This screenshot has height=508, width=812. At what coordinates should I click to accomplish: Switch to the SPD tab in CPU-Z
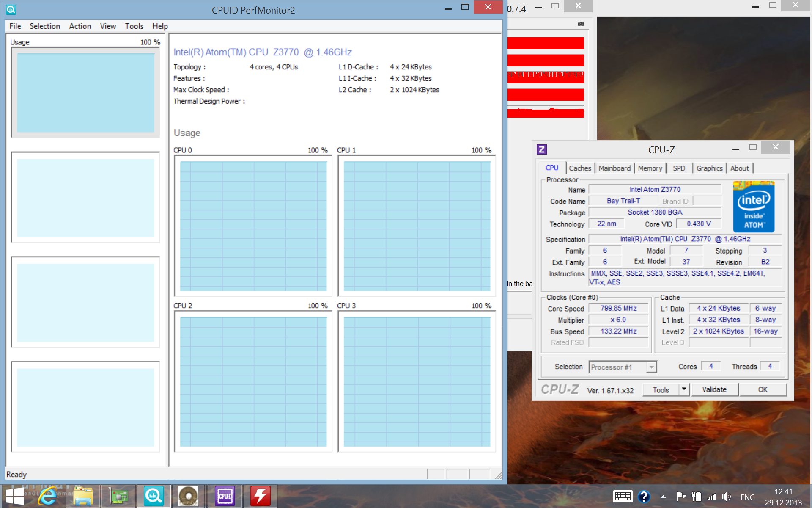pos(679,168)
